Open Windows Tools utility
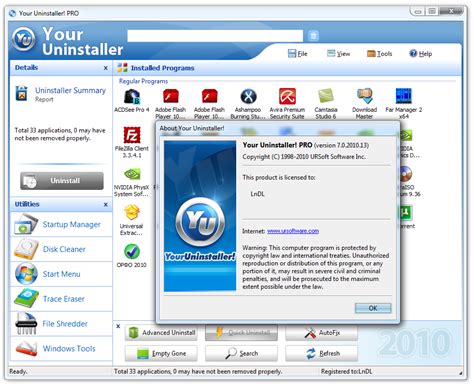Image resolution: width=474 pixels, height=386 pixels. click(x=61, y=349)
